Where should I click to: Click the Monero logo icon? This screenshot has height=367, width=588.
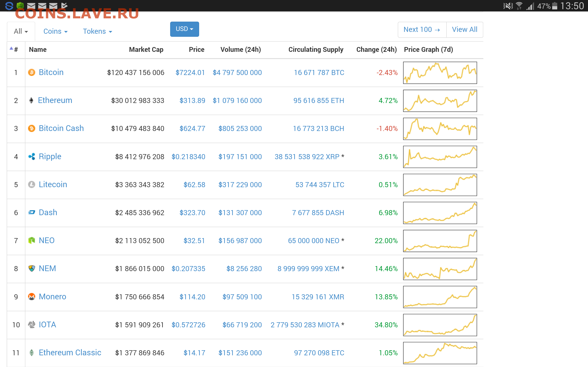32,297
